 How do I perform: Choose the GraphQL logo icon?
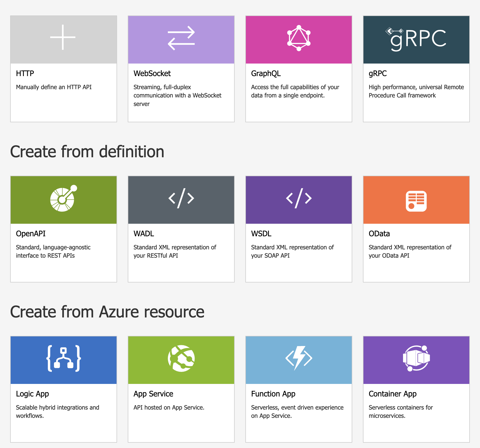tap(299, 38)
